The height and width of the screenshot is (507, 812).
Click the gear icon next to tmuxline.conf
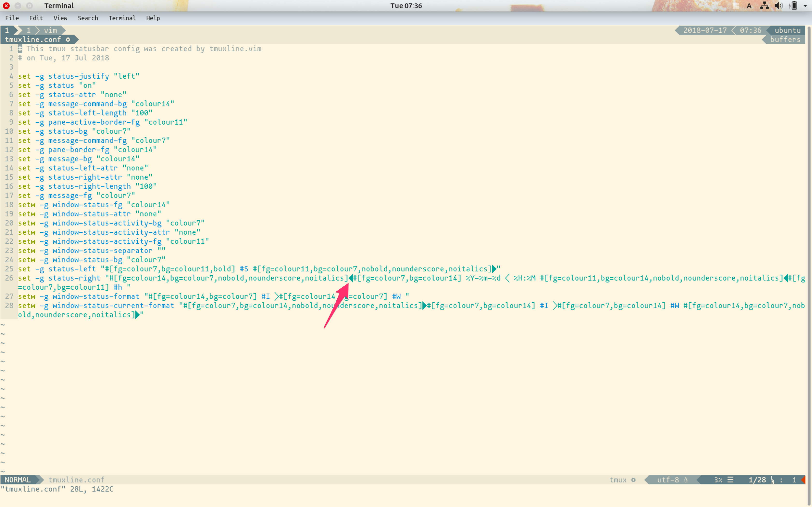(x=68, y=39)
